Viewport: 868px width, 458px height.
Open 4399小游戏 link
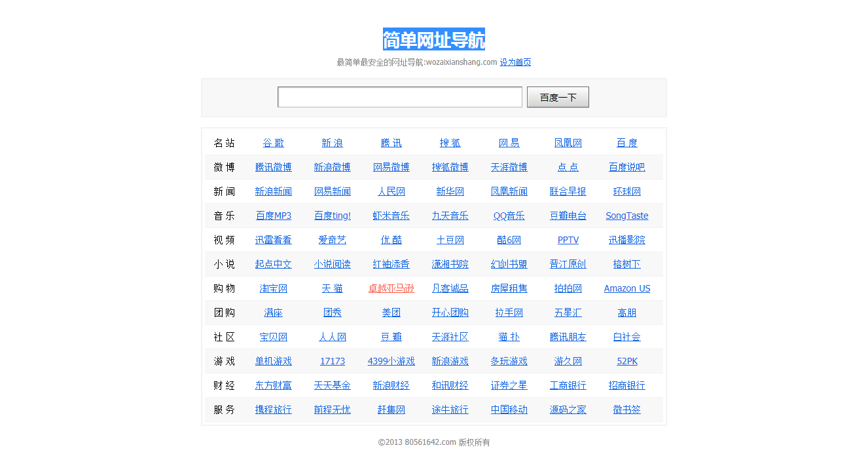(x=391, y=361)
